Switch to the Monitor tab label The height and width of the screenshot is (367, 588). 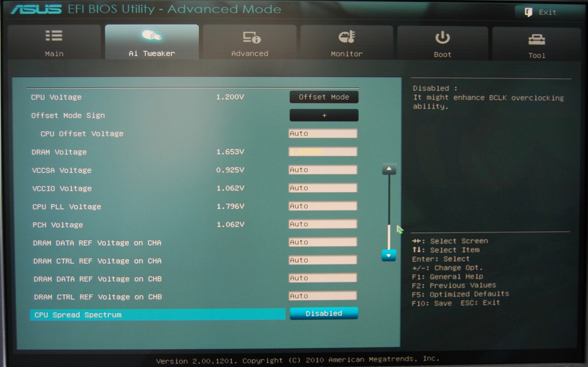coord(347,54)
